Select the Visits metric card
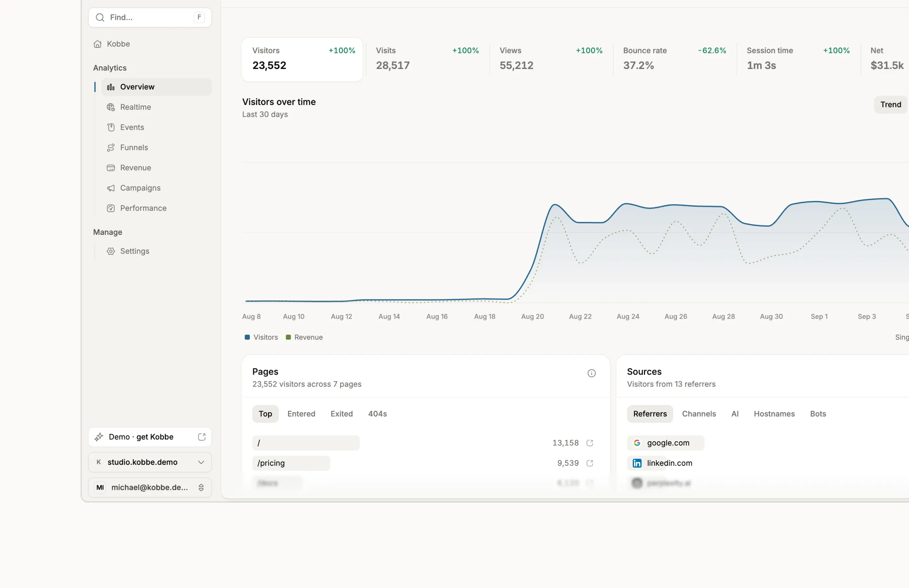 (x=427, y=60)
